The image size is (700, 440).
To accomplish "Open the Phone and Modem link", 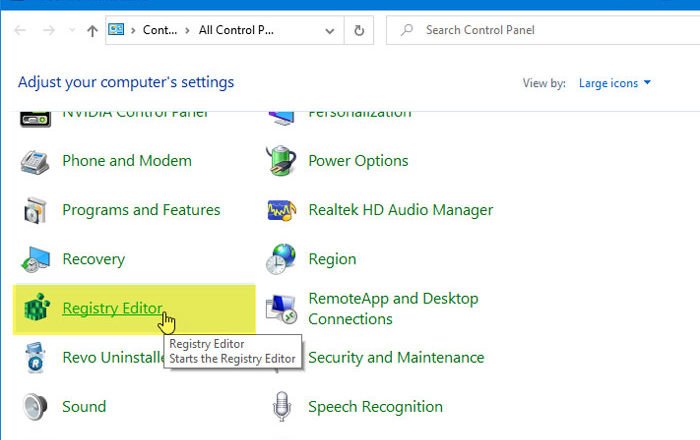I will coord(127,161).
